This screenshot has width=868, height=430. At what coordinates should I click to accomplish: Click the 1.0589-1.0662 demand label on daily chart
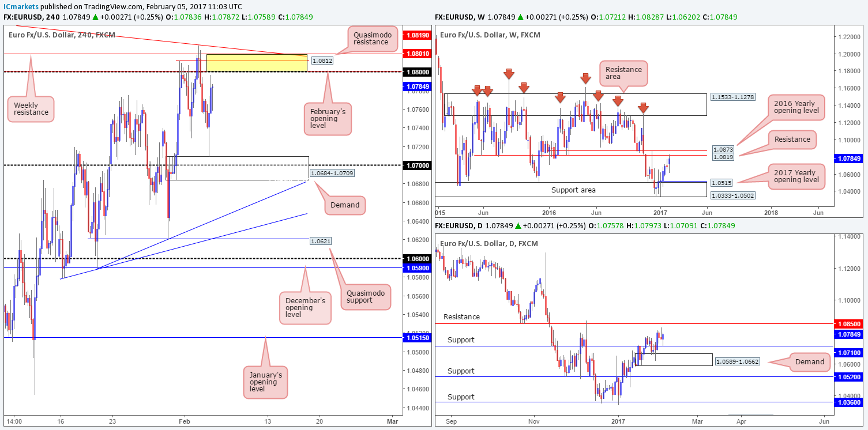pos(738,362)
